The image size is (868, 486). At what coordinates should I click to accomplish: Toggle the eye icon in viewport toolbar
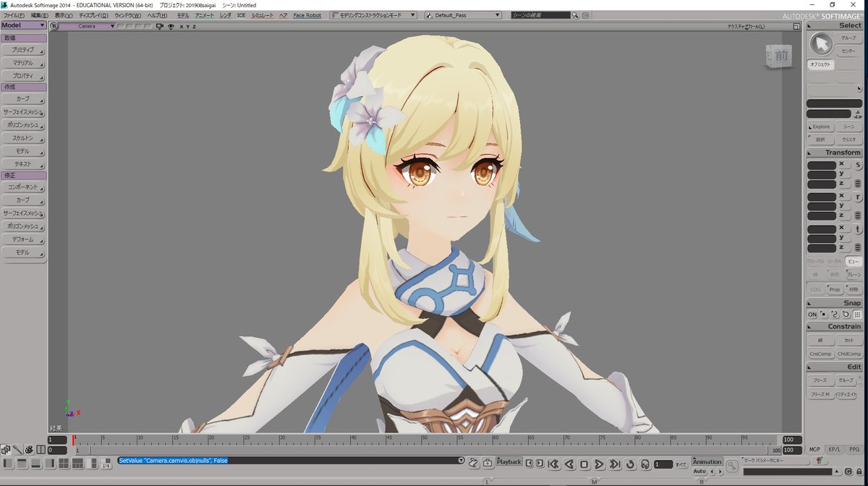pos(171,26)
